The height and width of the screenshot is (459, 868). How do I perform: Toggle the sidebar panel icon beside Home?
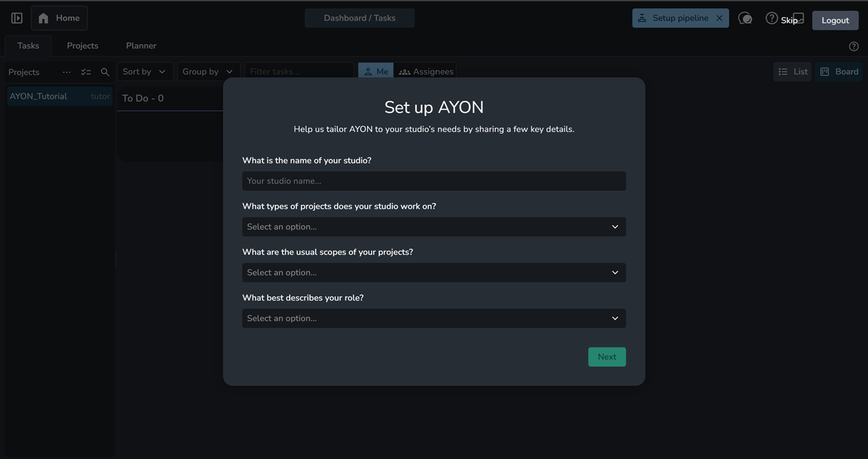17,18
